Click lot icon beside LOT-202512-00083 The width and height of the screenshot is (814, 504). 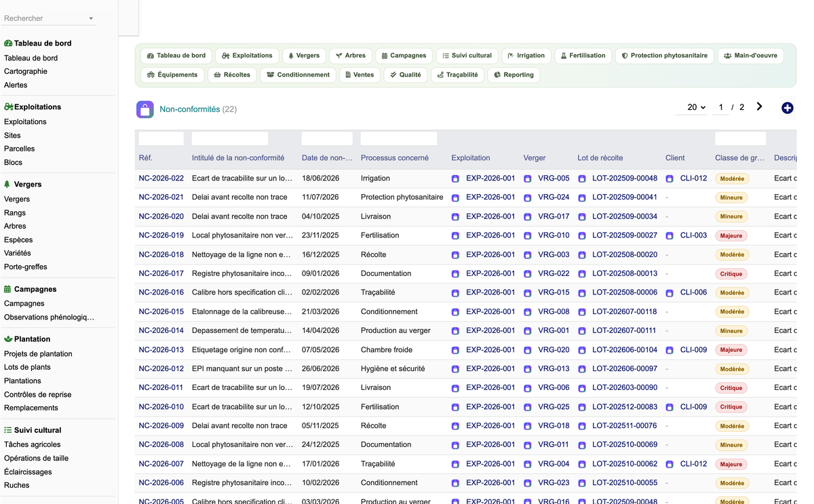[x=581, y=407]
